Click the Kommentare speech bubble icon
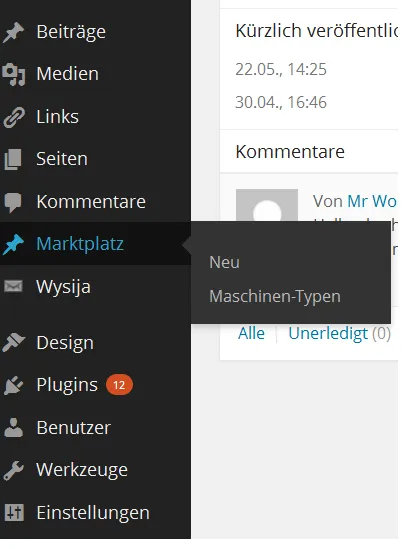This screenshot has width=407, height=549. click(13, 202)
